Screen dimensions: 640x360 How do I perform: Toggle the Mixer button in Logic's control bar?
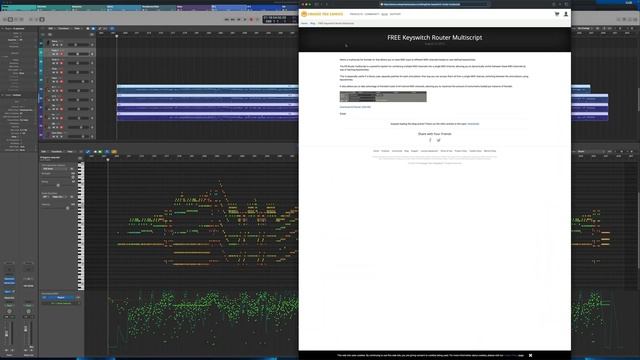click(x=36, y=19)
